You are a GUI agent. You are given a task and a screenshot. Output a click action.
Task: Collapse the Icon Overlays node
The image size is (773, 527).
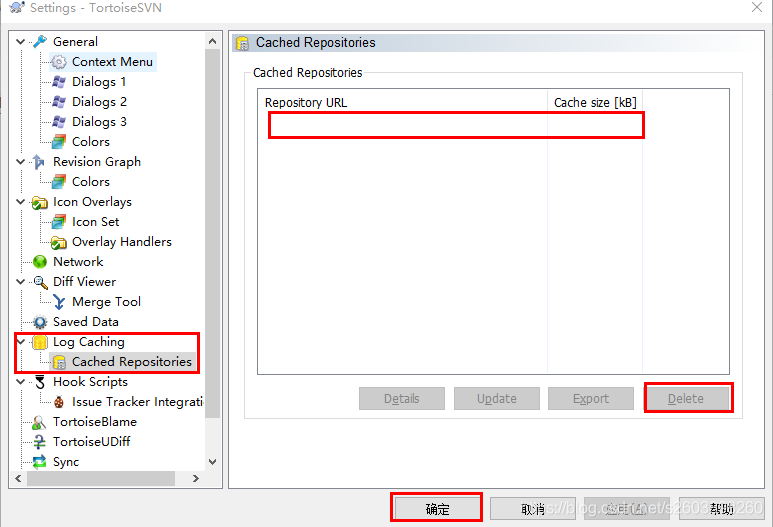21,202
